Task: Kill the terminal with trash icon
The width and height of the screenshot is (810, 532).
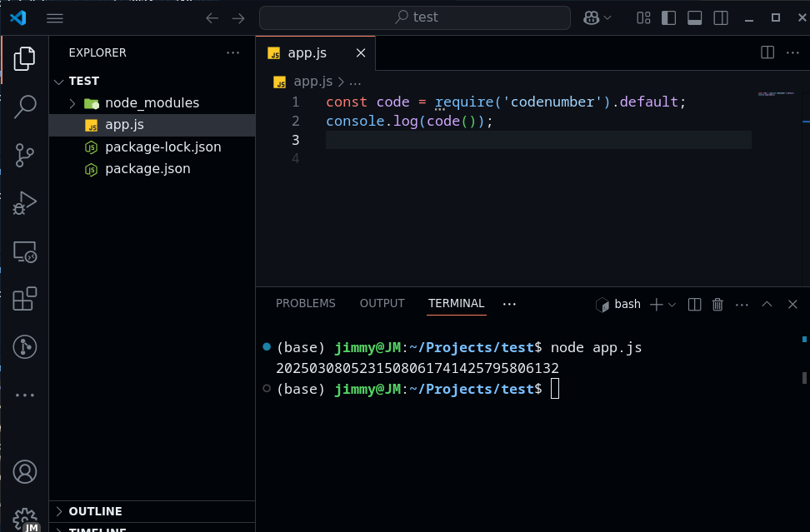Action: [x=717, y=305]
